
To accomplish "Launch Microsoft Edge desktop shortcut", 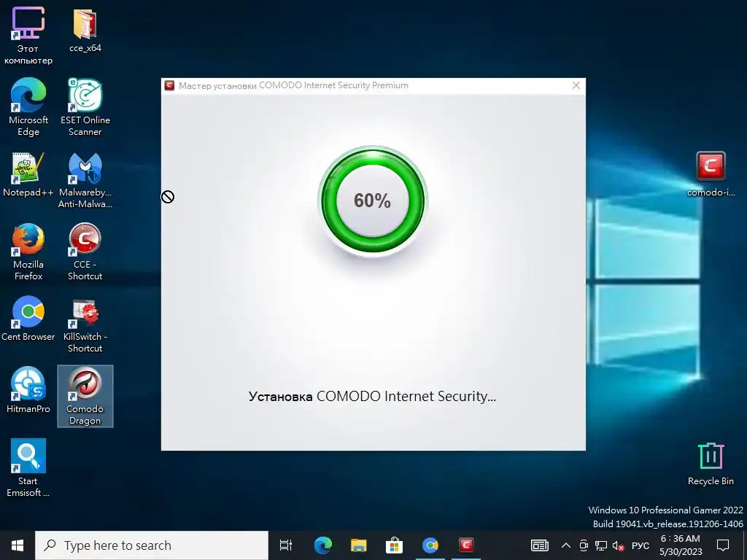I will click(x=28, y=107).
